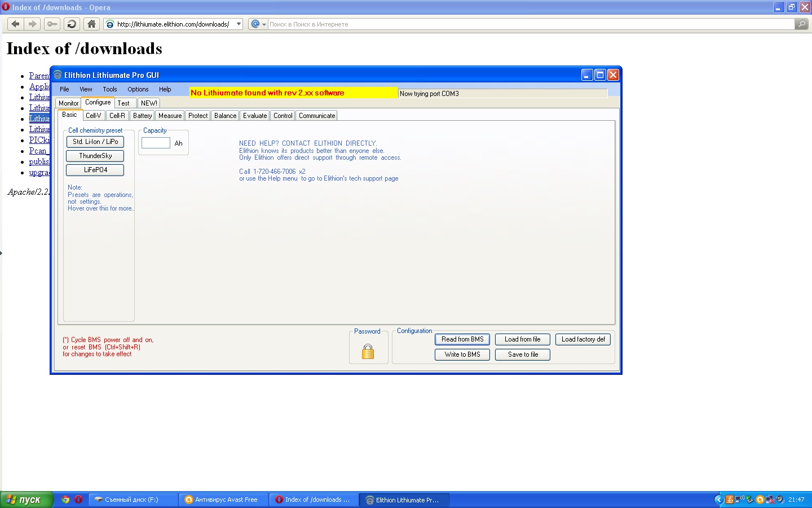
Task: Click the Java update tray icon
Action: tap(730, 500)
